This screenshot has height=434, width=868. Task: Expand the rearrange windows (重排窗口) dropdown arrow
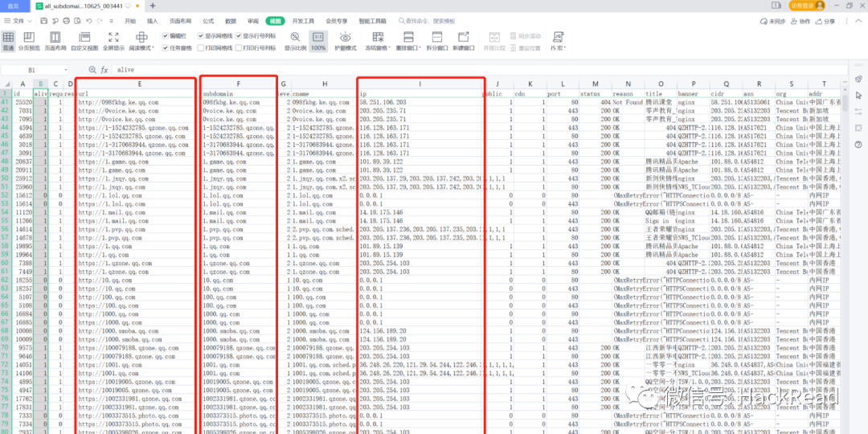tap(420, 48)
